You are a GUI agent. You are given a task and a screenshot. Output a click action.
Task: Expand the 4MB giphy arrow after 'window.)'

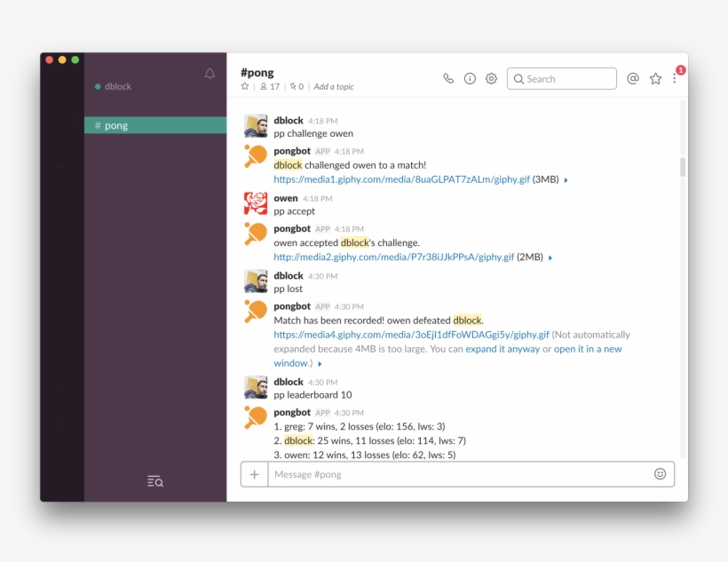pos(320,364)
